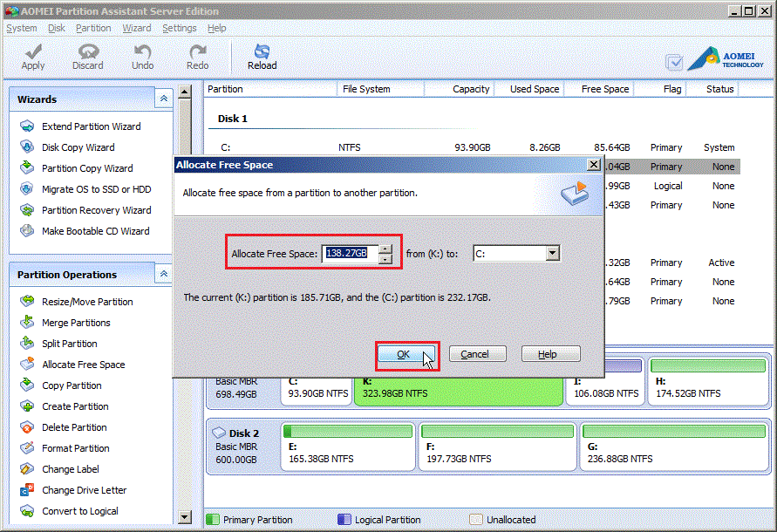Click Primary Partition green legend swatch
This screenshot has width=777, height=532.
pyautogui.click(x=213, y=519)
